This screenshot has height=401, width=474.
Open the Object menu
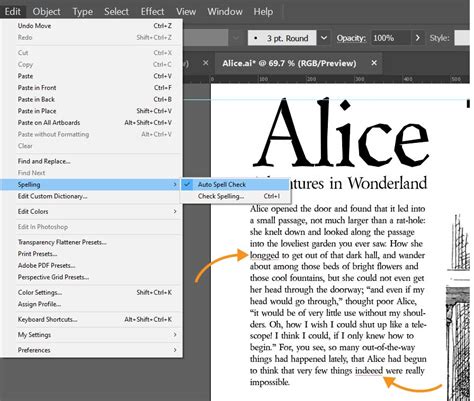coord(46,11)
